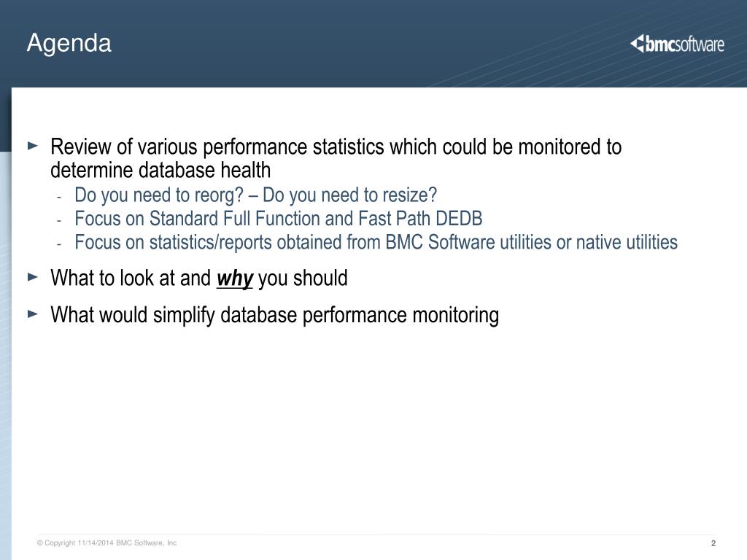The height and width of the screenshot is (560, 747).
Task: Click 'you should' after the word why
Action: (x=303, y=279)
